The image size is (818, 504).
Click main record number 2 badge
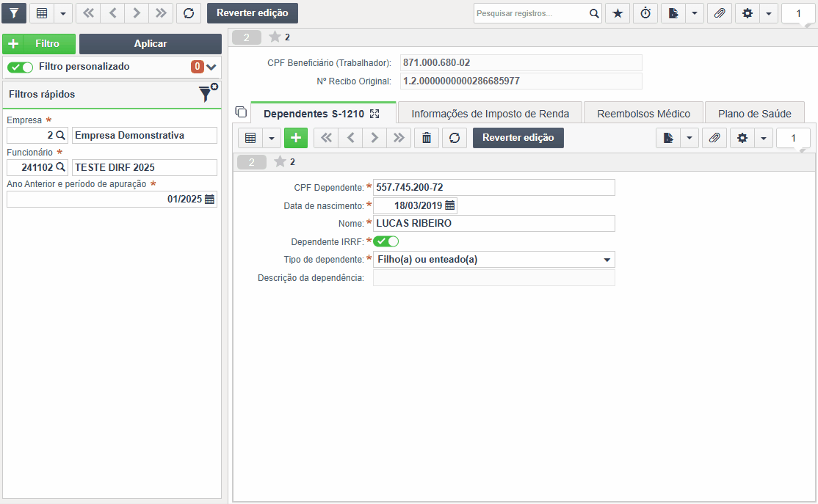click(246, 37)
